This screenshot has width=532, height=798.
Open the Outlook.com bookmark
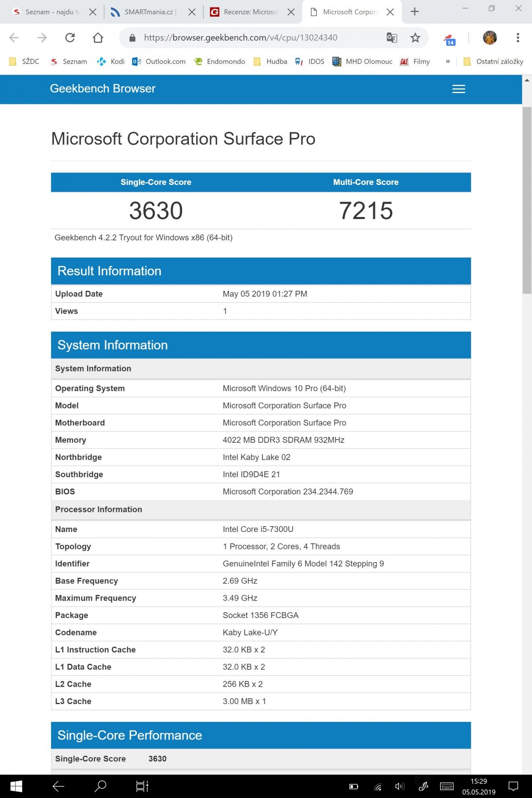click(159, 62)
